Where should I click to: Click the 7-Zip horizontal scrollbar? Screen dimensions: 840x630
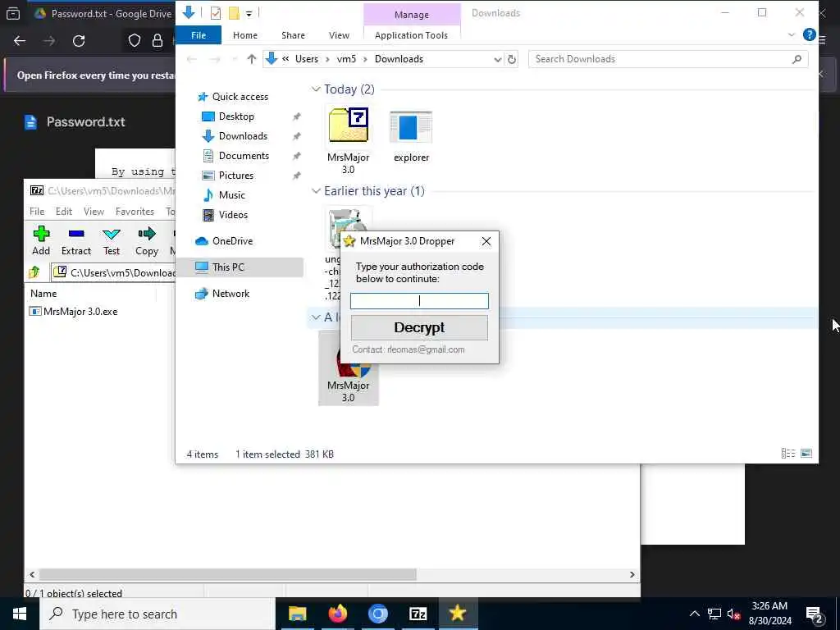[x=228, y=574]
